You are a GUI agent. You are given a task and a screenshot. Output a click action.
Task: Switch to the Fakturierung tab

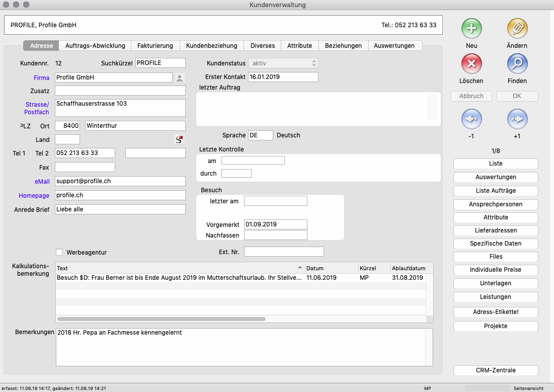point(155,45)
